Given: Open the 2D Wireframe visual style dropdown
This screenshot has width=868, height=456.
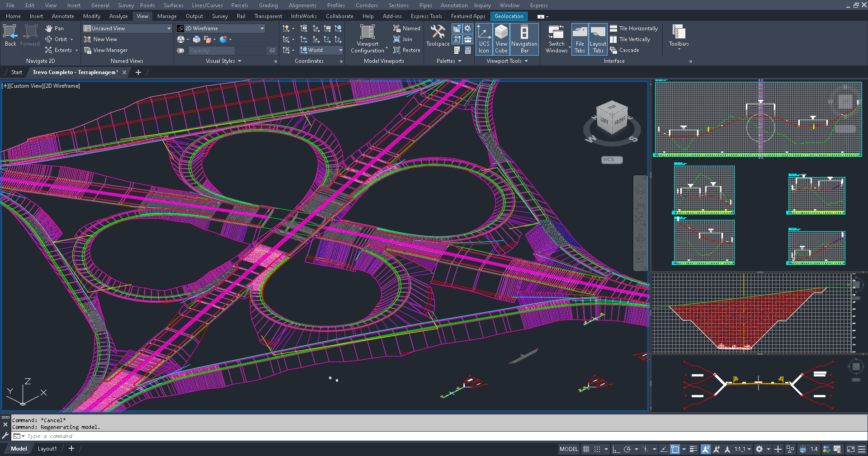Looking at the screenshot, I should point(261,28).
